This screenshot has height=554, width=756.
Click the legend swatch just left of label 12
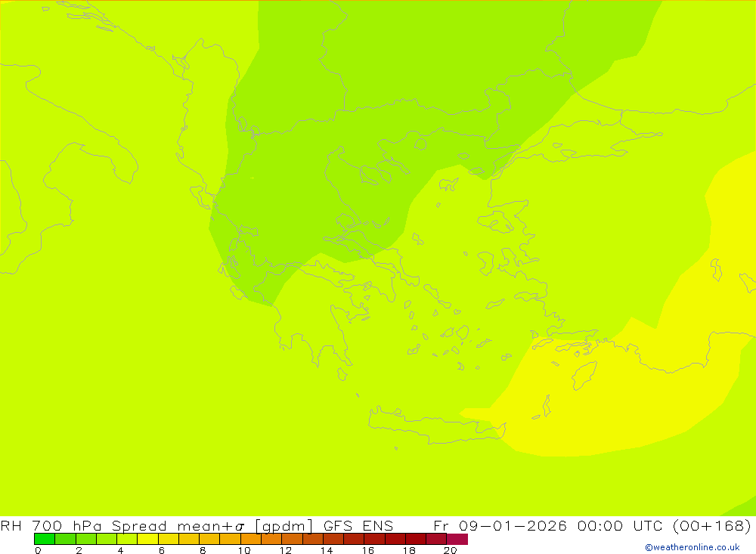pyautogui.click(x=271, y=539)
